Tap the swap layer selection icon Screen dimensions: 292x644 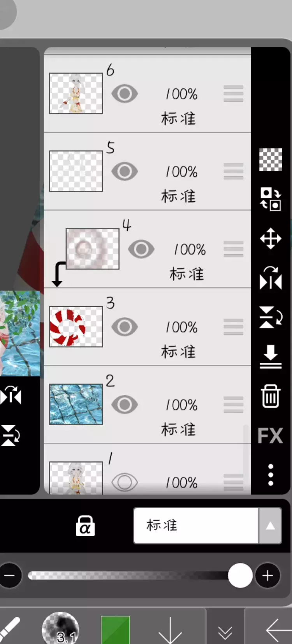coord(271,199)
